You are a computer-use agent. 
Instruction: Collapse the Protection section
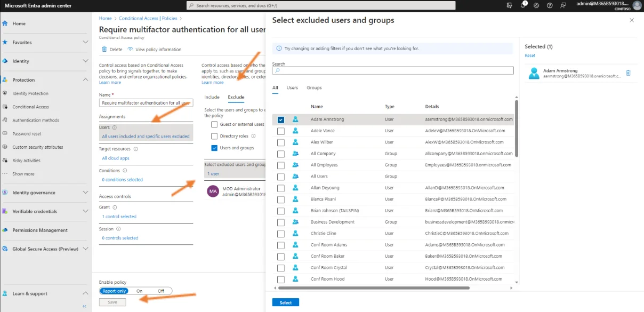85,80
